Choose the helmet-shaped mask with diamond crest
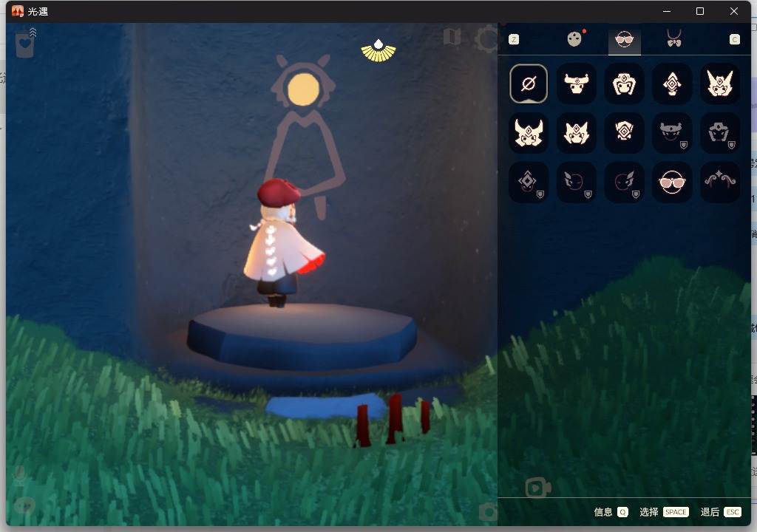Screen dimensions: 757x532 pos(624,83)
